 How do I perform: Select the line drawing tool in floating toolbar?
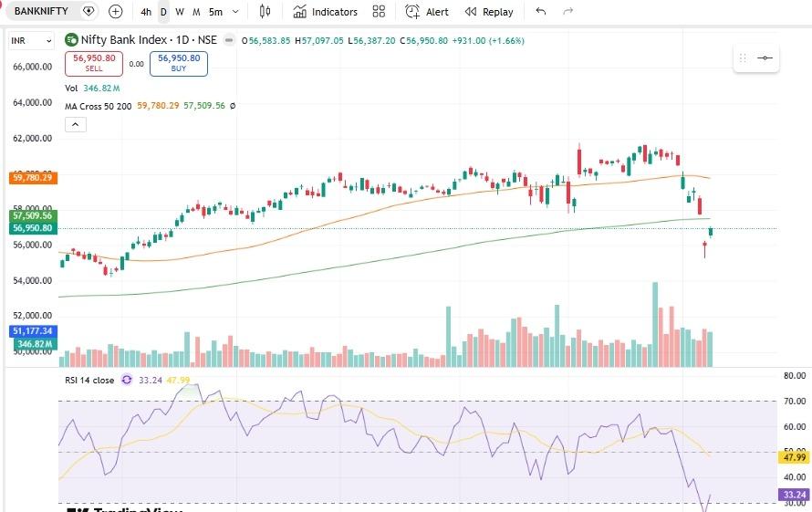[765, 57]
